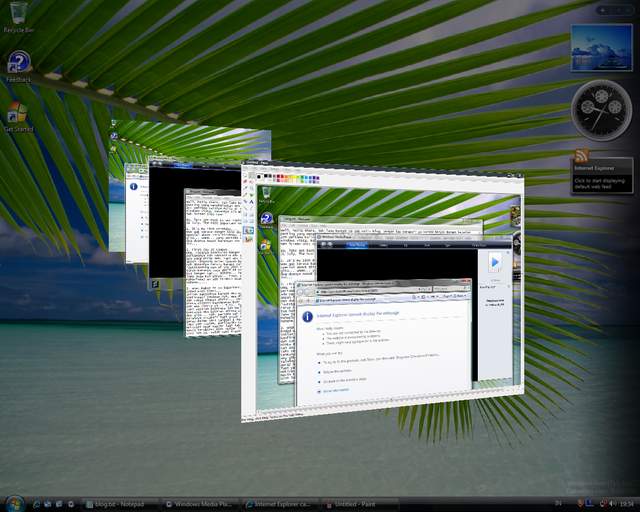Switch to blog.txt - Notepad taskbar button
The height and width of the screenshot is (512, 640).
tap(120, 505)
